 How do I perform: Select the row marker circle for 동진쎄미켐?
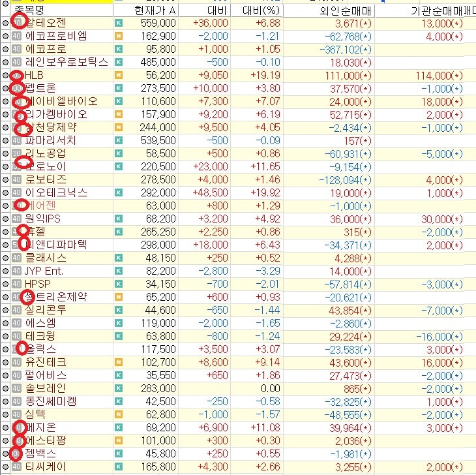tap(5, 401)
